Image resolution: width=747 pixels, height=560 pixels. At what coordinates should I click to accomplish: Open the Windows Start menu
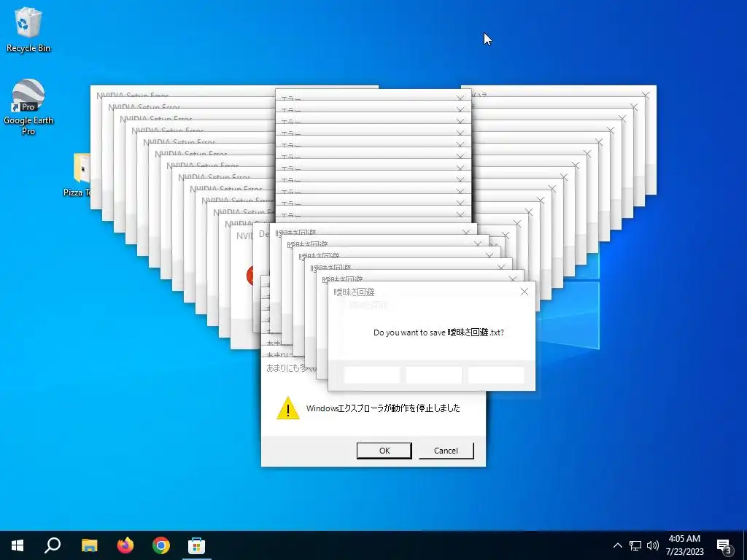click(18, 545)
